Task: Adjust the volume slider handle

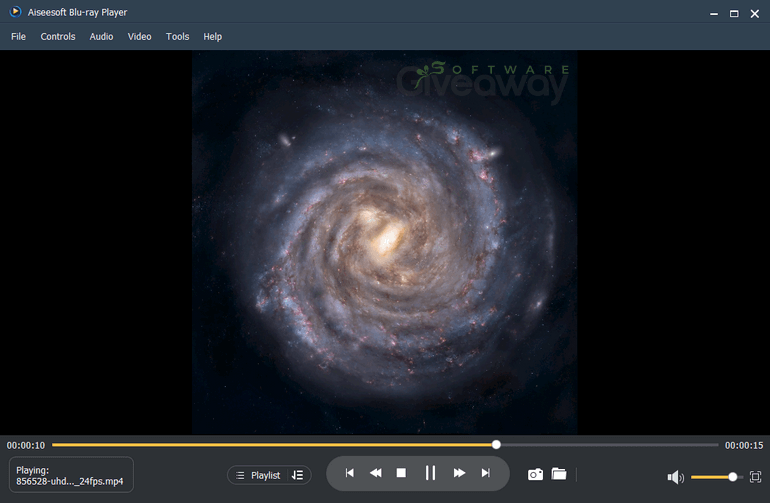Action: click(732, 477)
